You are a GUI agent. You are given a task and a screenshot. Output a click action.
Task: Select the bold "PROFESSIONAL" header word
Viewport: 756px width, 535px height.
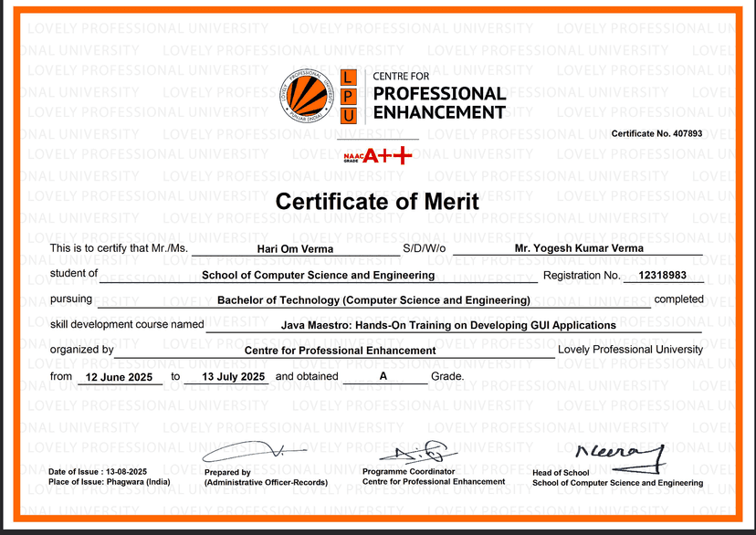(440, 93)
